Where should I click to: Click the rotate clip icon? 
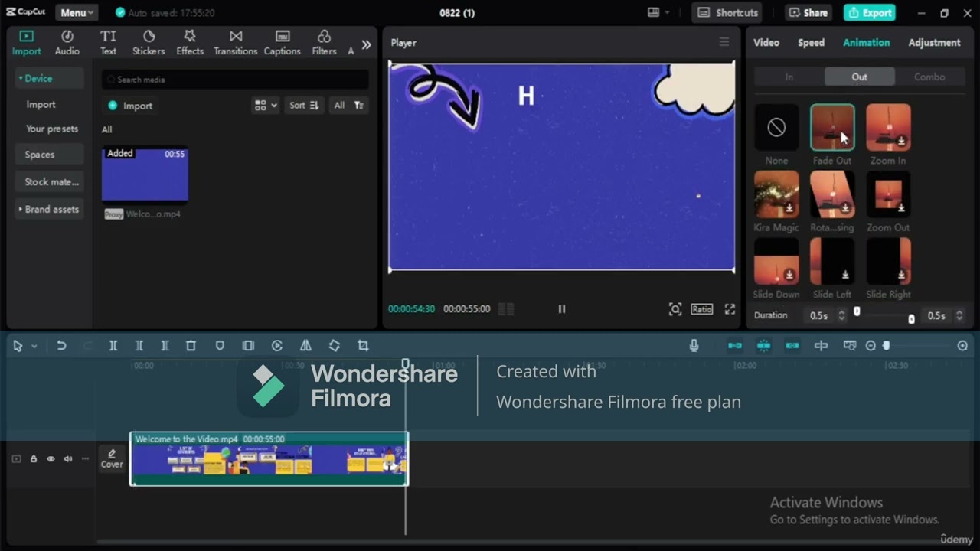tap(335, 346)
